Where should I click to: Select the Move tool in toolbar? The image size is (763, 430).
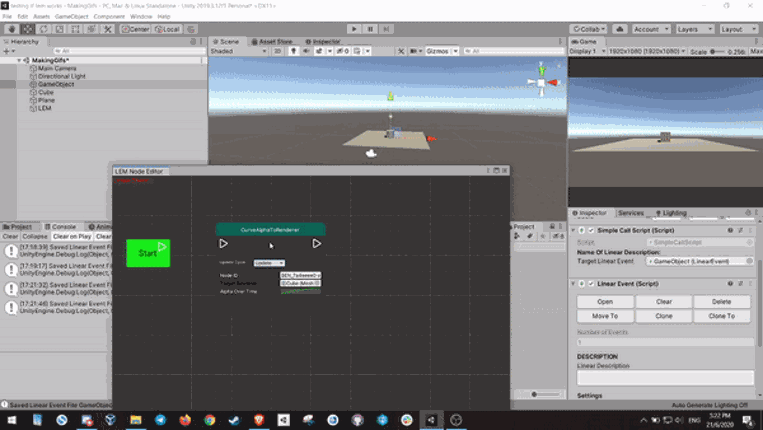tap(28, 29)
